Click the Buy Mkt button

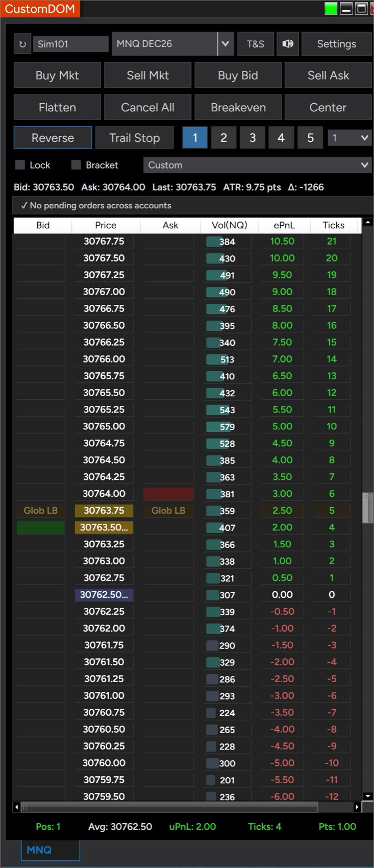pyautogui.click(x=57, y=76)
